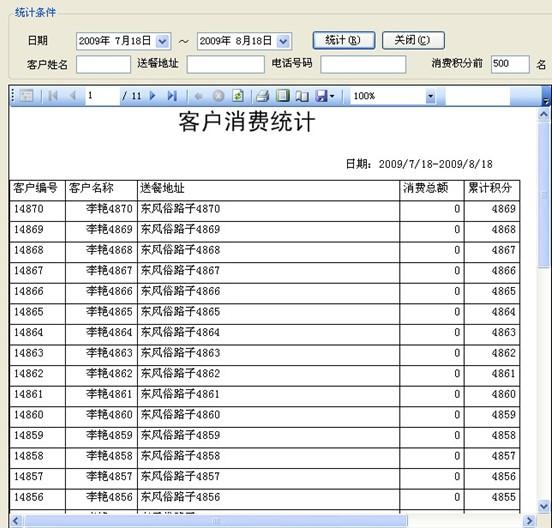Go to next report page

click(x=152, y=96)
